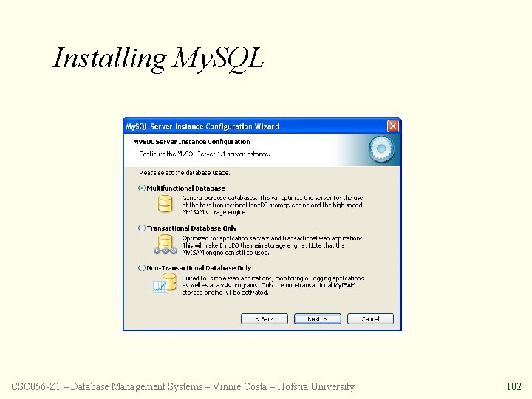532x399 pixels.
Task: Click the 'Multifunctional Database' label text
Action: (x=185, y=188)
